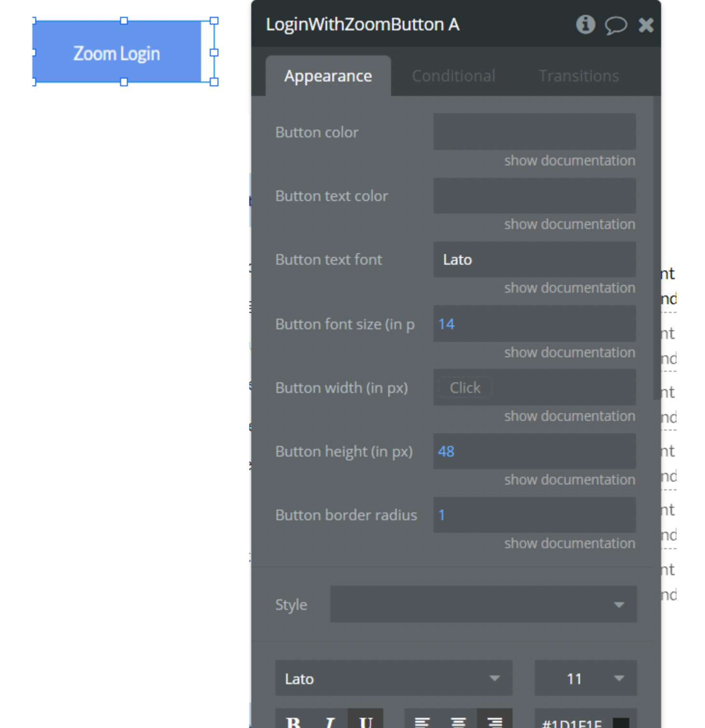Viewport: 705px width, 728px height.
Task: Click the Button border radius value 1
Action: pyautogui.click(x=441, y=515)
